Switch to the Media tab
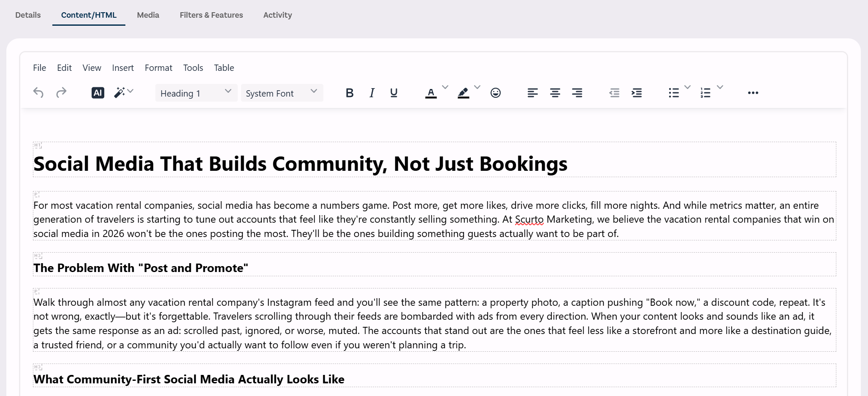The height and width of the screenshot is (396, 868). (x=148, y=15)
